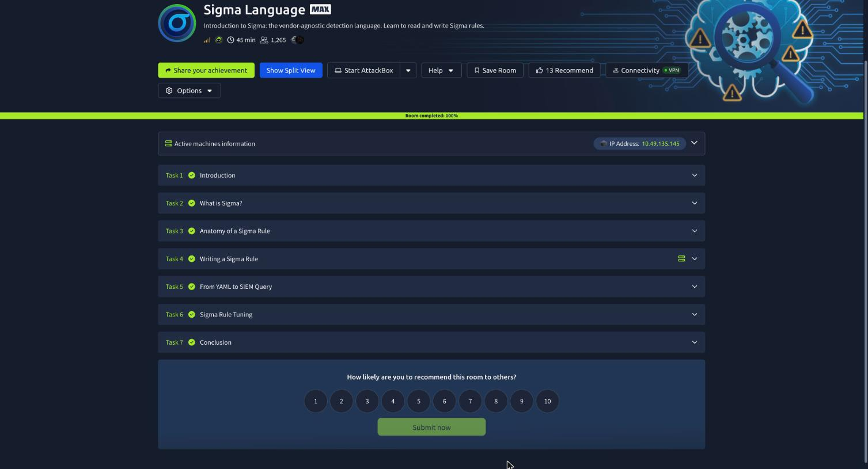
Task: Expand Task 1 Introduction chevron
Action: coord(695,176)
